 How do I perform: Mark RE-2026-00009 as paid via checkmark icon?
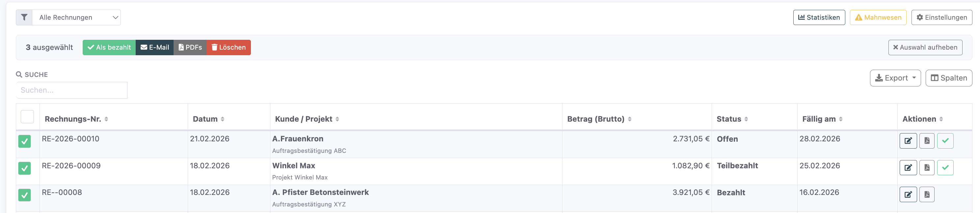pos(945,167)
